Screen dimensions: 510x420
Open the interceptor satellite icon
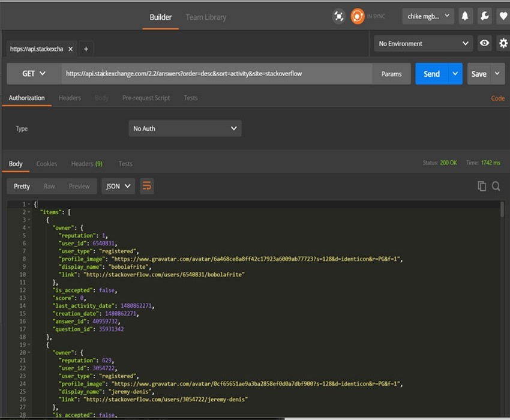pos(338,16)
